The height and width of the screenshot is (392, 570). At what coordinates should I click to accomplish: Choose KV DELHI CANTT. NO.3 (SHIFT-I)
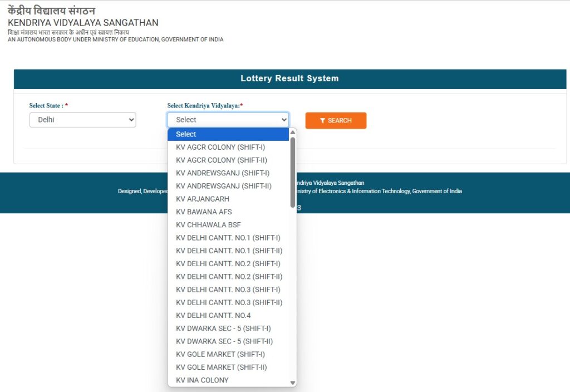coord(228,290)
